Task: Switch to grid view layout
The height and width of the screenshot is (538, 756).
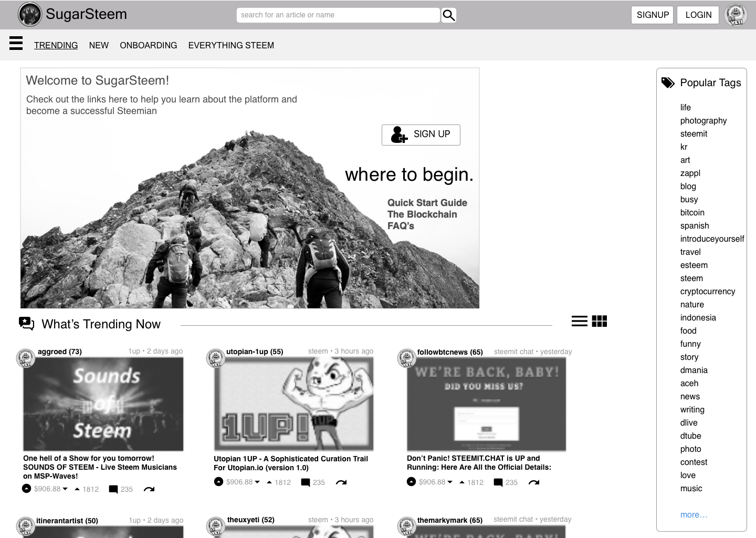Action: coord(600,321)
